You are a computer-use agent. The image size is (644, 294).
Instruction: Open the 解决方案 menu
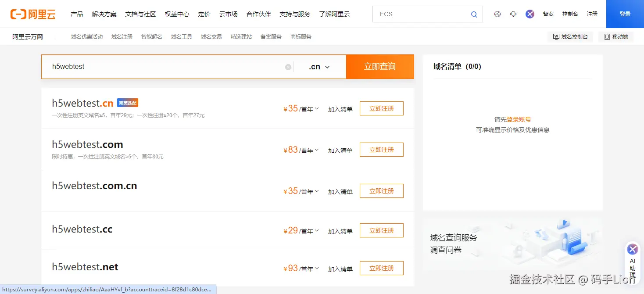(104, 14)
